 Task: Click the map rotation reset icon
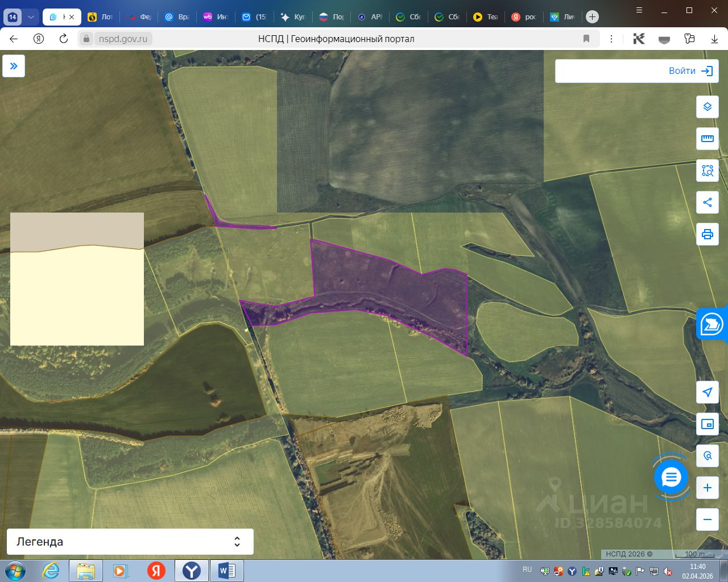[708, 456]
